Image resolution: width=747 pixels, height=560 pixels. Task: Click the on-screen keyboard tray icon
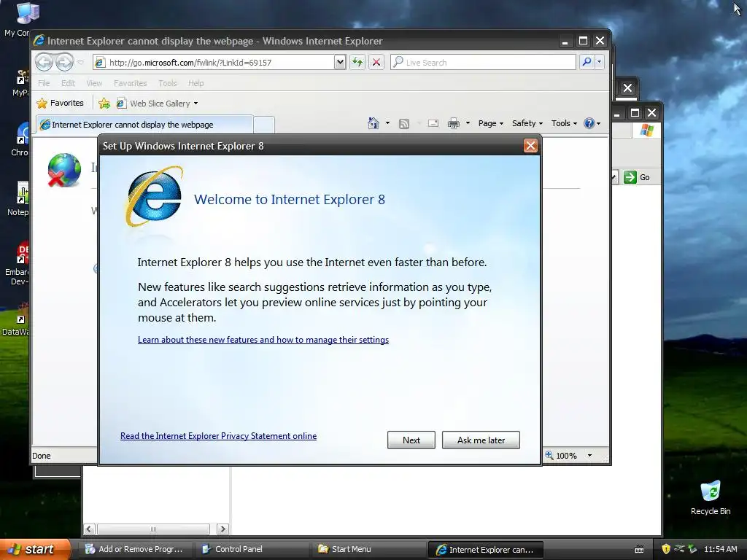pos(639,550)
